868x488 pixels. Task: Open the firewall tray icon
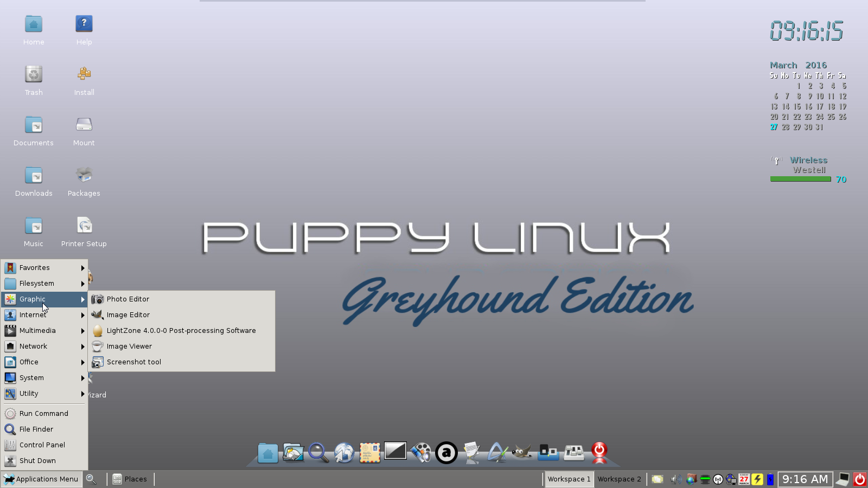(x=692, y=479)
